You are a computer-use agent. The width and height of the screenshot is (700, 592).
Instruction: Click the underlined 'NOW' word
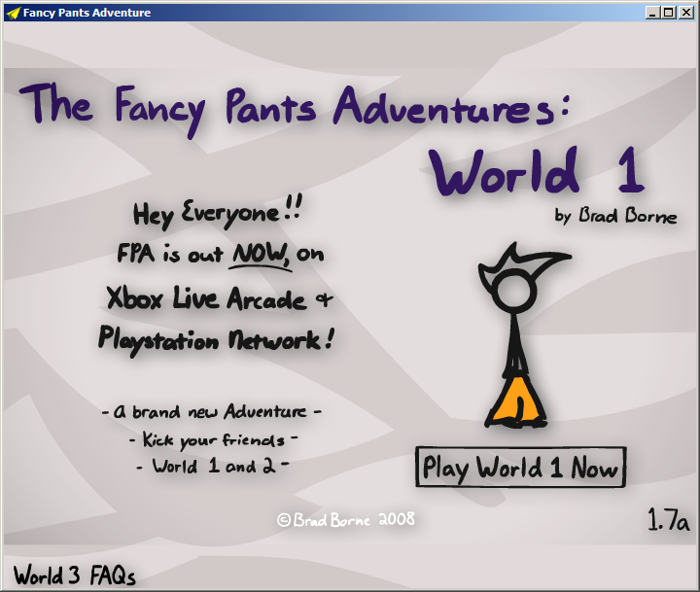click(261, 256)
